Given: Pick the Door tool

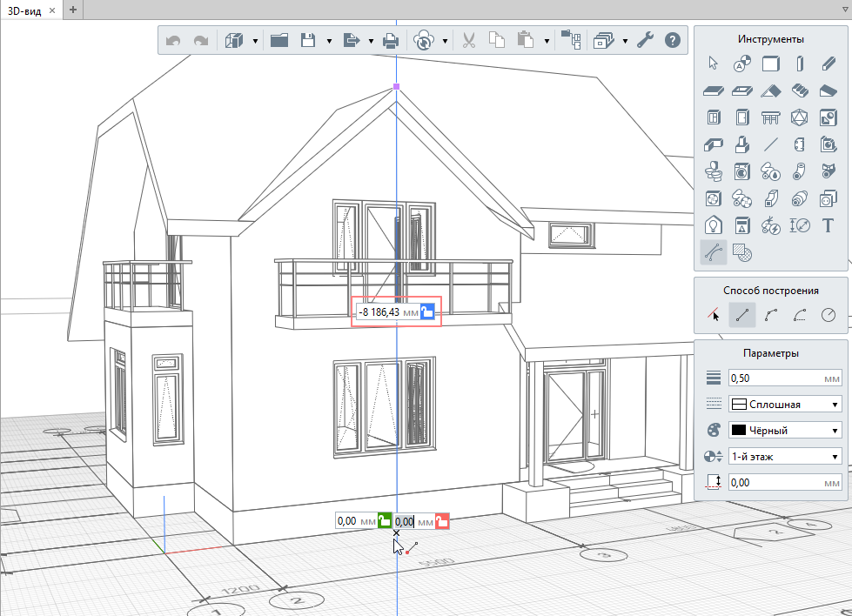Looking at the screenshot, I should pyautogui.click(x=742, y=117).
